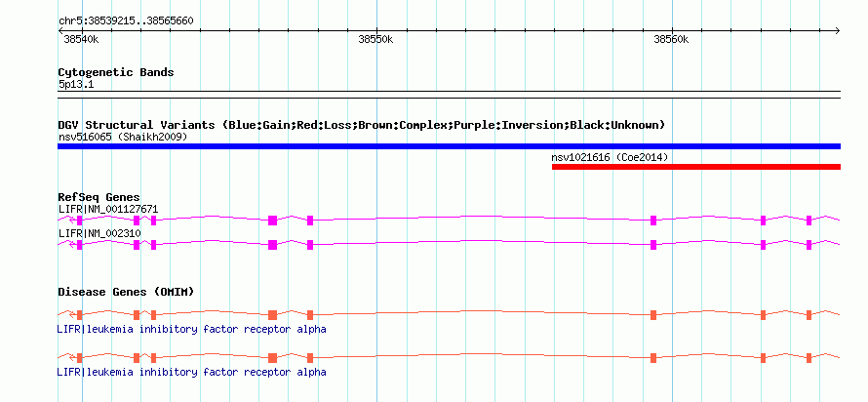Click the 38540k ruler tick label
The width and height of the screenshot is (868, 402).
(81, 39)
